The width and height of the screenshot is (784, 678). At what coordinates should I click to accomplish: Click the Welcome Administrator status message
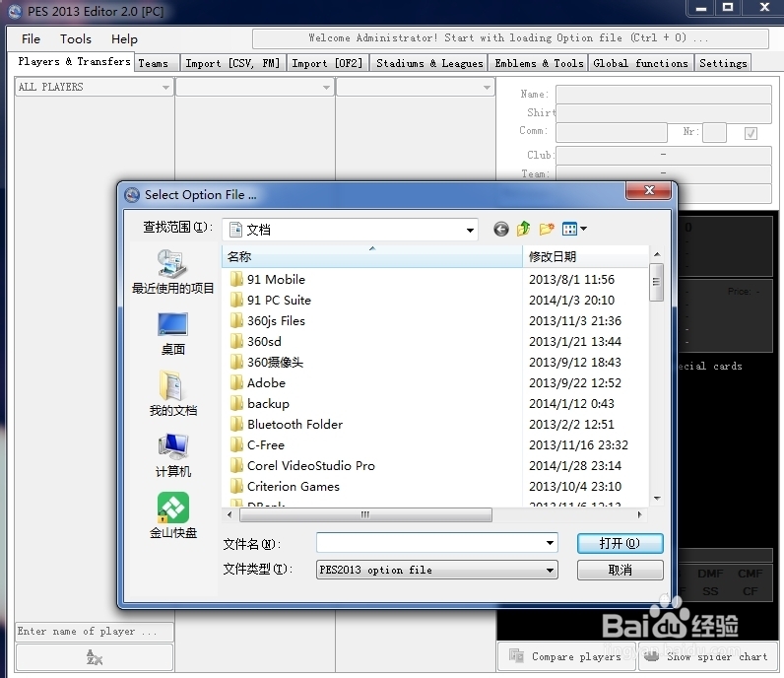pyautogui.click(x=508, y=38)
